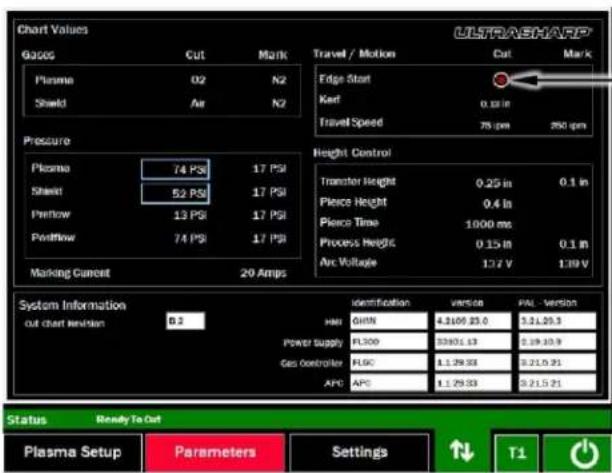Screen dimensions: 612x473
Task: Select the Preflow cut pressure 13 PSI
Action: click(190, 215)
